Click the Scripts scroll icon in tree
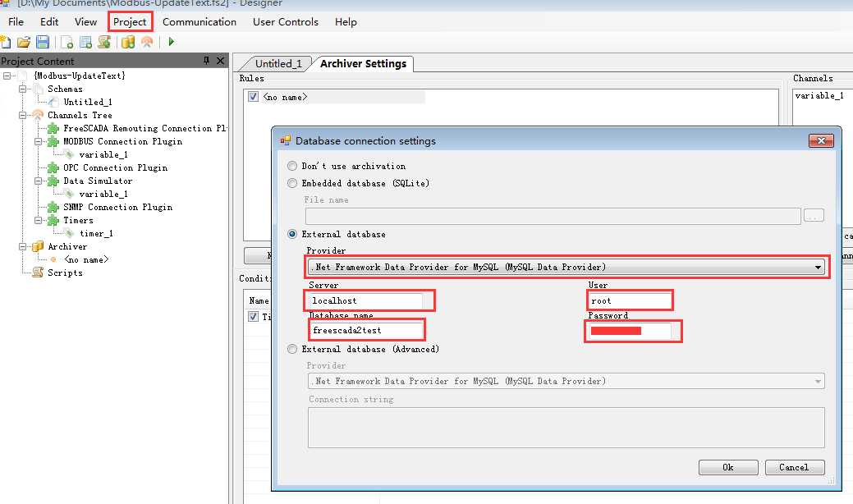 point(38,273)
